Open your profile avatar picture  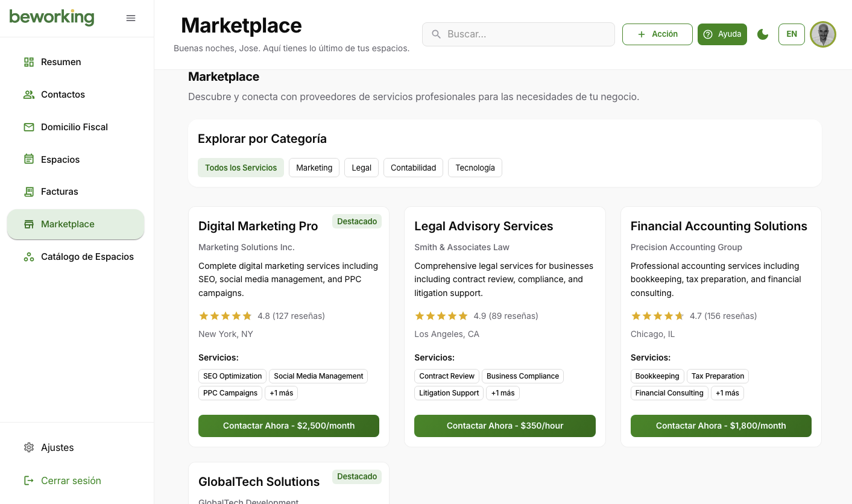coord(822,34)
